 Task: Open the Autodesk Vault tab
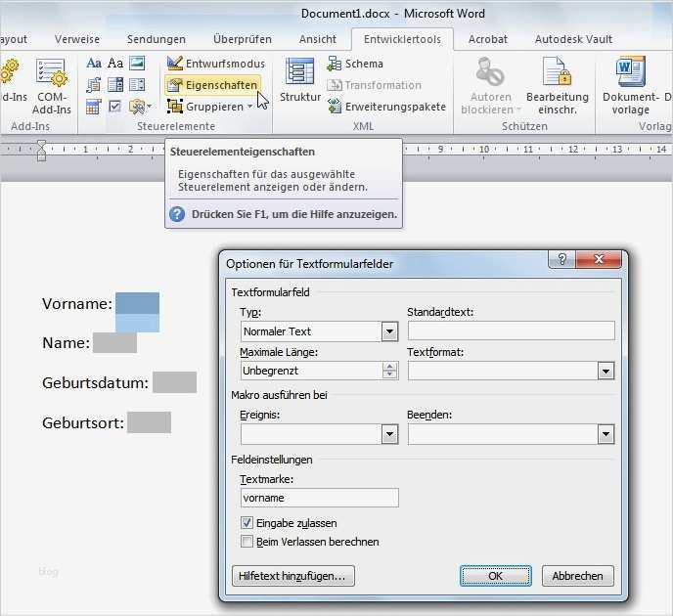tap(573, 39)
